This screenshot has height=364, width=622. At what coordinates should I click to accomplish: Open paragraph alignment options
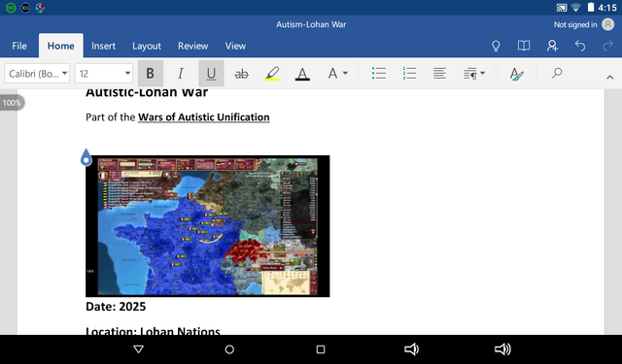pyautogui.click(x=439, y=73)
